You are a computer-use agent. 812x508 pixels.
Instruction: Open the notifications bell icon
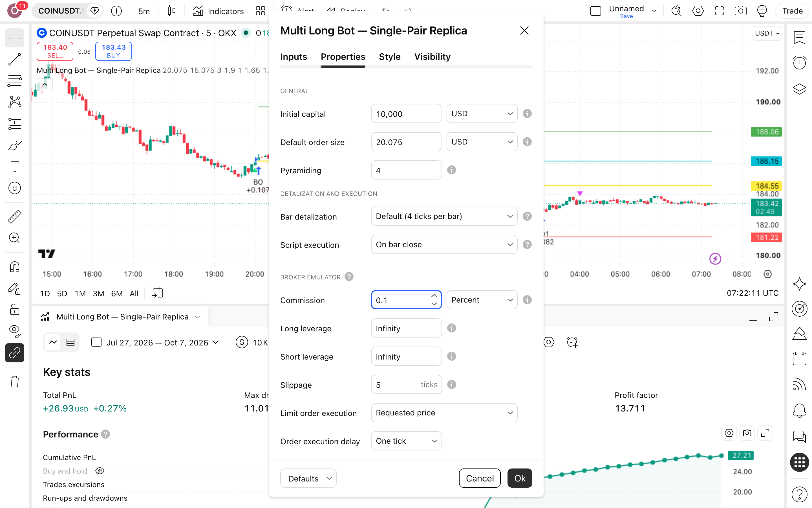[x=800, y=411]
